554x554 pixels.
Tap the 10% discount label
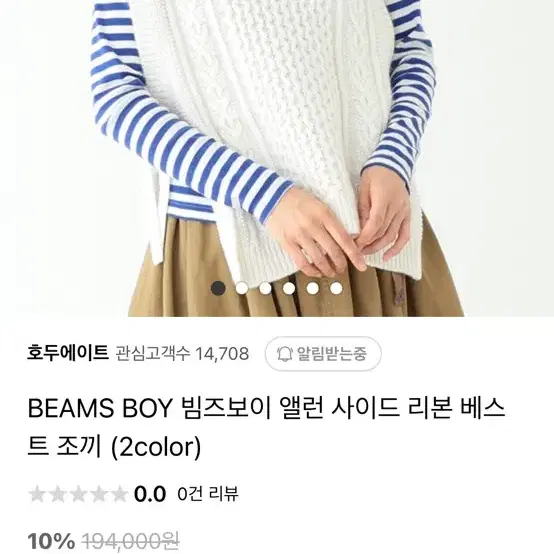(x=51, y=542)
